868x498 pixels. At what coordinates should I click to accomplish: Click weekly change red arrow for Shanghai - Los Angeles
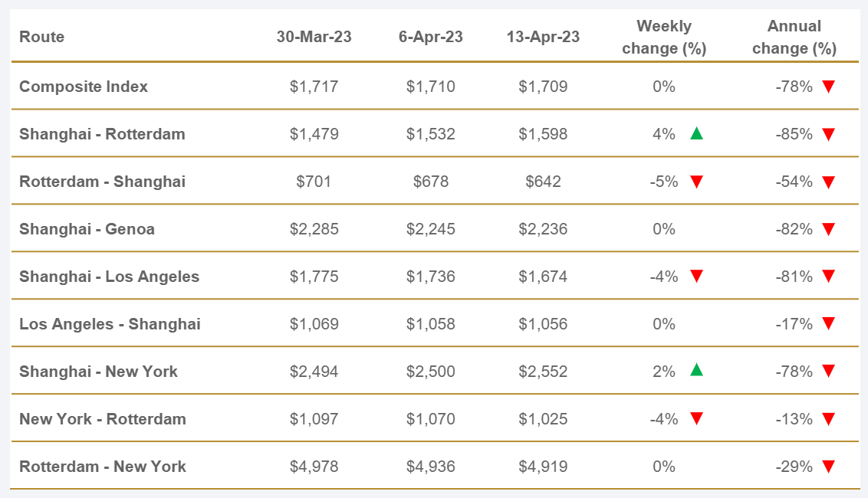[696, 277]
